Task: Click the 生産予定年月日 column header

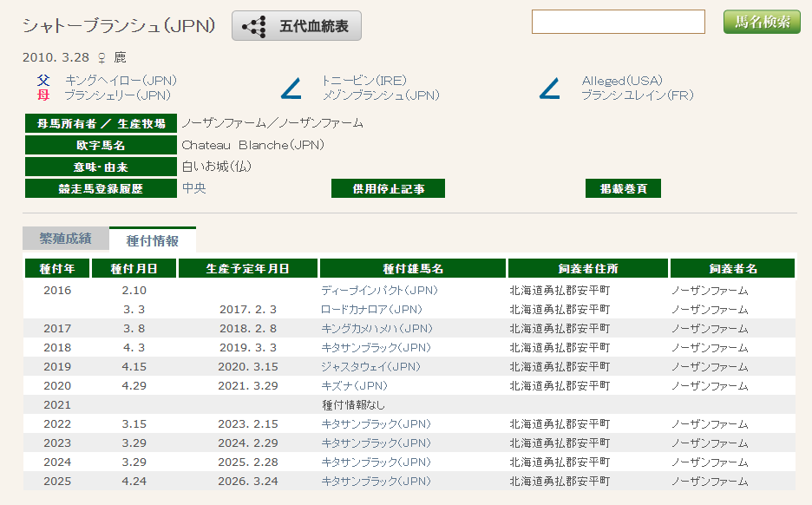Action: pyautogui.click(x=247, y=268)
